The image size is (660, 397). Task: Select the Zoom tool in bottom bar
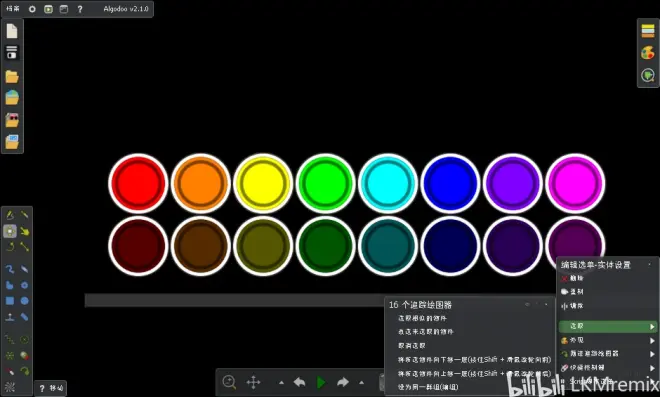229,382
